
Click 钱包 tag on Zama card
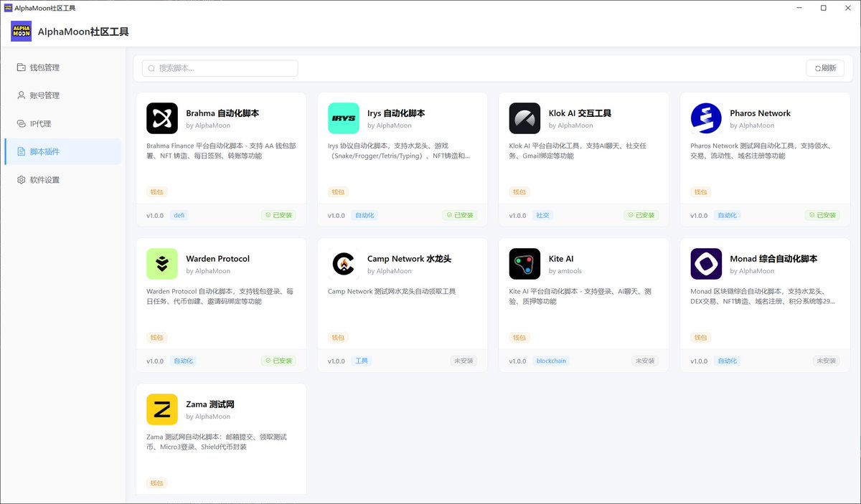click(x=157, y=483)
